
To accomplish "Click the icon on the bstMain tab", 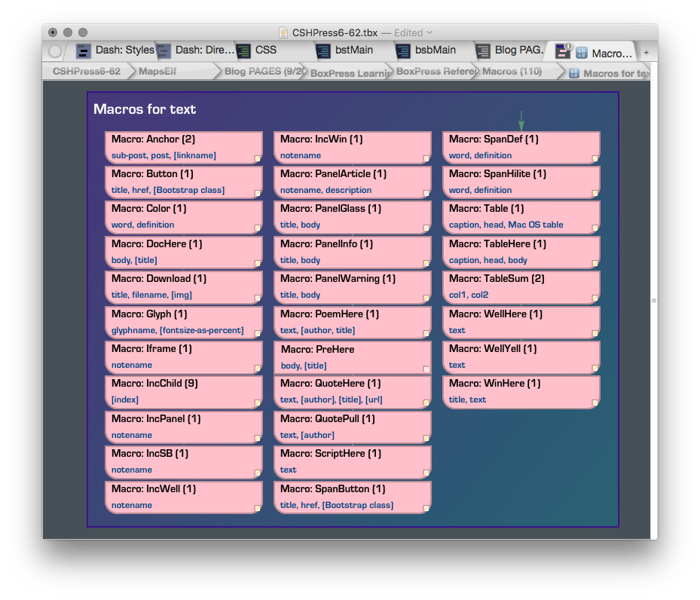I will click(323, 51).
